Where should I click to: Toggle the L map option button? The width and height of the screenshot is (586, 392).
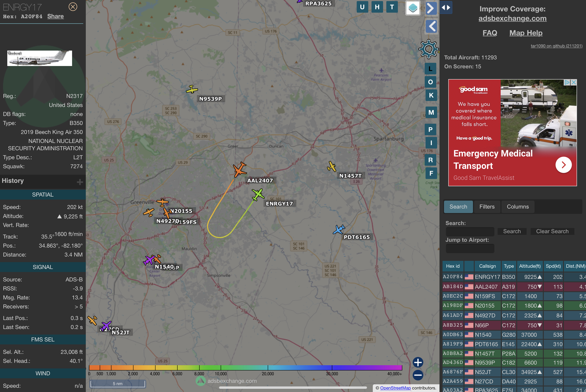(x=430, y=69)
